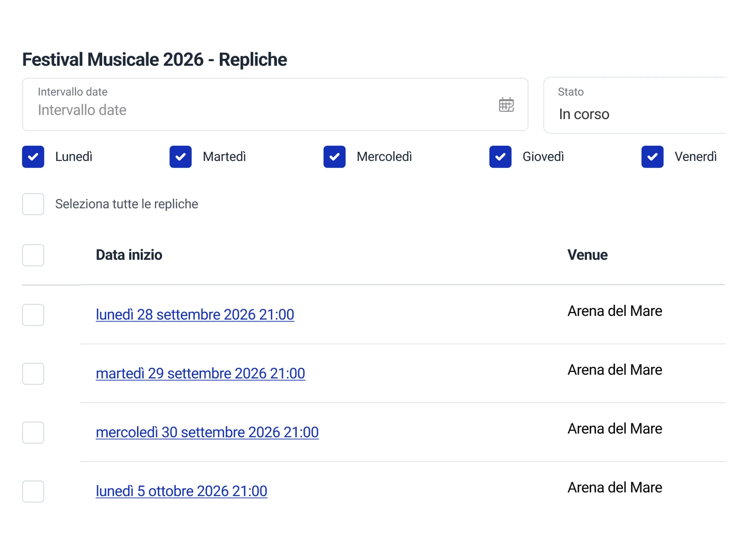
Task: Uncheck the Giovedì checkbox
Action: point(500,157)
